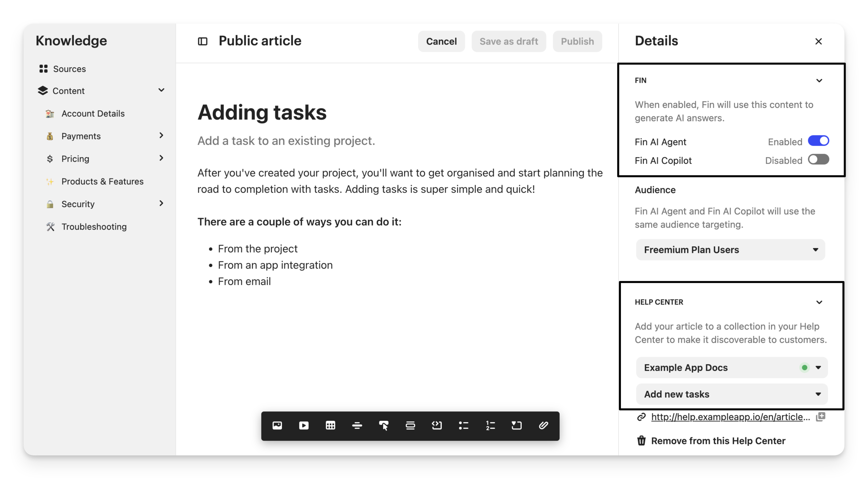868x479 pixels.
Task: Click the bulleted list icon
Action: [x=463, y=425]
